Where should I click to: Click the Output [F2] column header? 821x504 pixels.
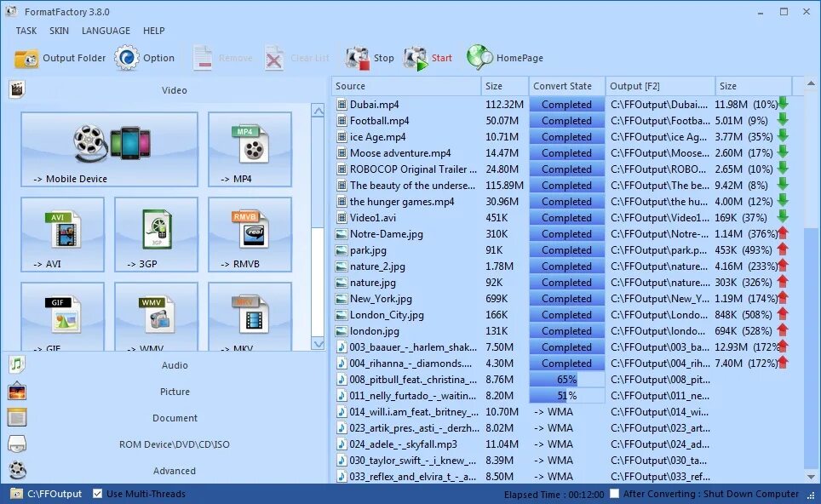[660, 86]
